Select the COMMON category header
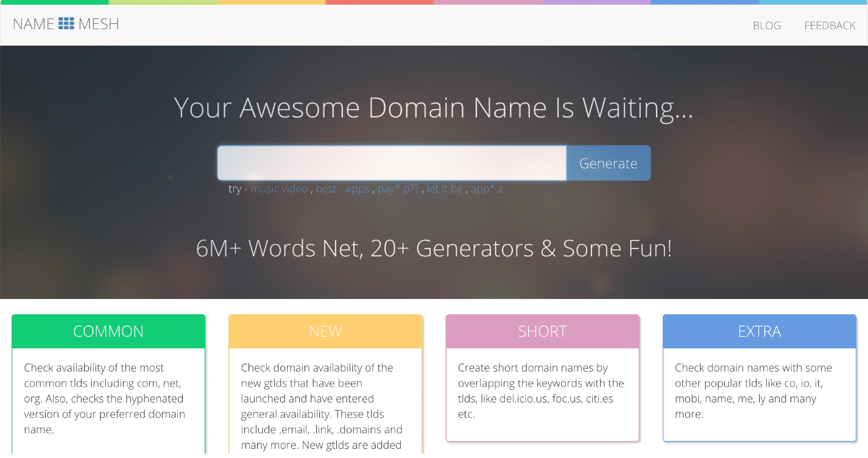This screenshot has height=458, width=868. [108, 331]
